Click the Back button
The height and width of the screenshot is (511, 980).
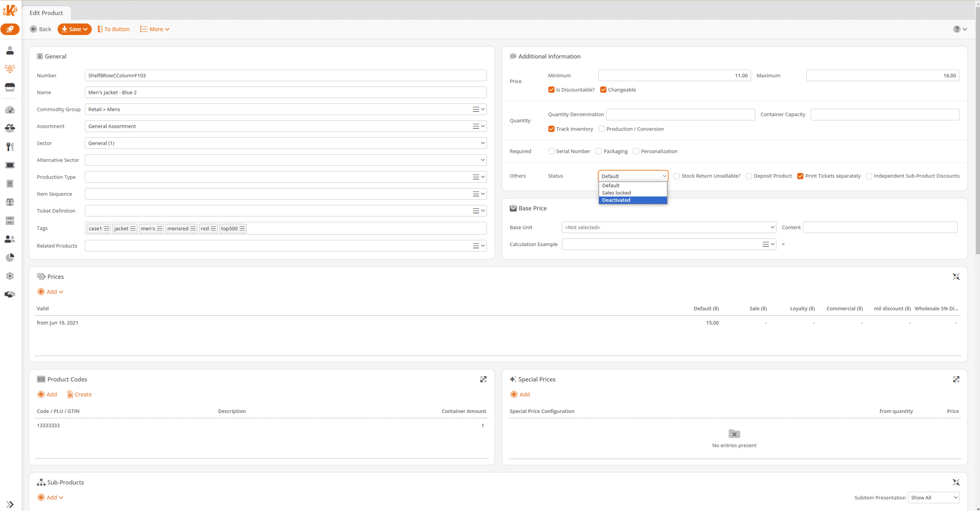click(40, 29)
